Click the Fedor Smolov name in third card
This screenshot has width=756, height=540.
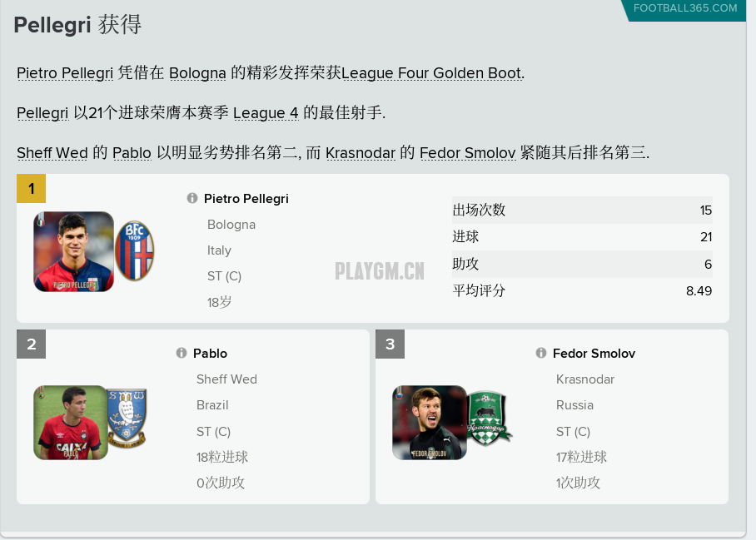(594, 353)
